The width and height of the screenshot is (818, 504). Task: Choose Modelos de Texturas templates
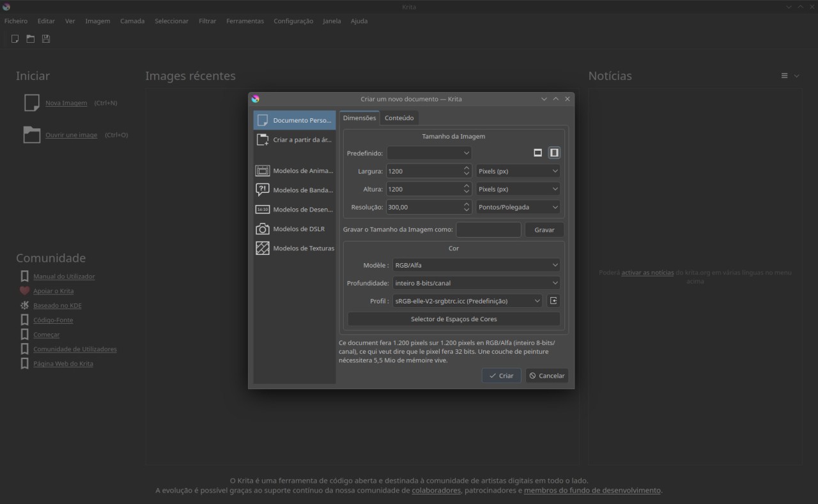point(295,248)
